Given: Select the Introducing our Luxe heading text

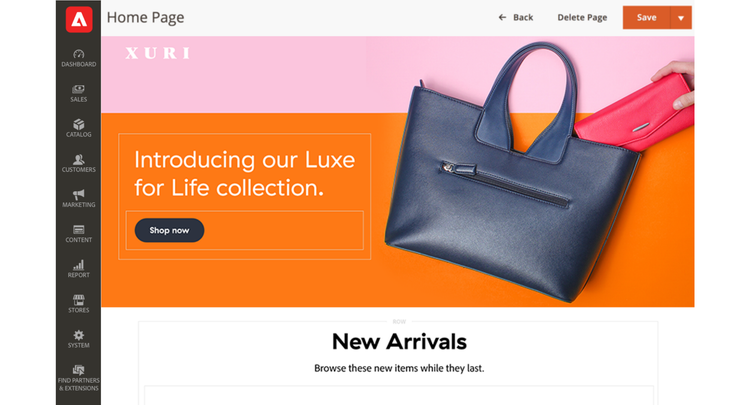Looking at the screenshot, I should (x=244, y=174).
